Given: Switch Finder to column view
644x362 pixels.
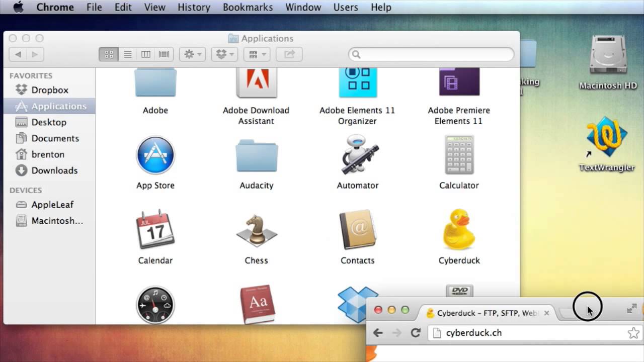Looking at the screenshot, I should tap(146, 54).
